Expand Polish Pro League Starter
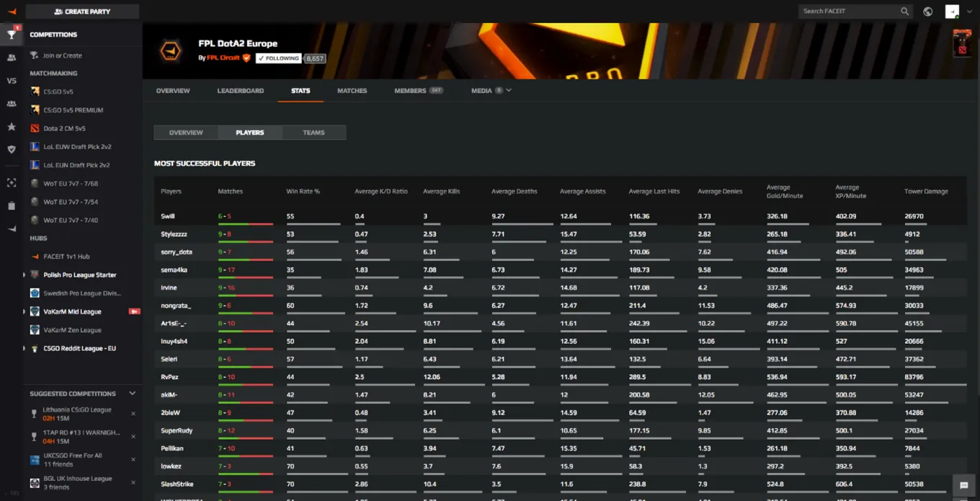 click(24, 275)
